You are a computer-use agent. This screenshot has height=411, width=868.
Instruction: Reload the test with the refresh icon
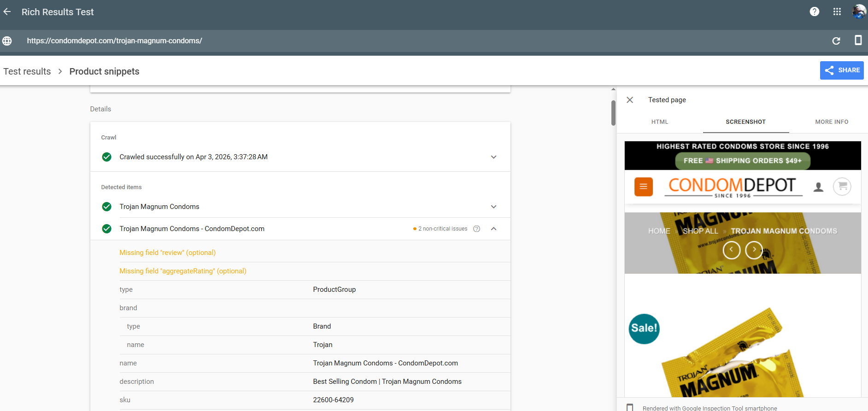tap(836, 41)
